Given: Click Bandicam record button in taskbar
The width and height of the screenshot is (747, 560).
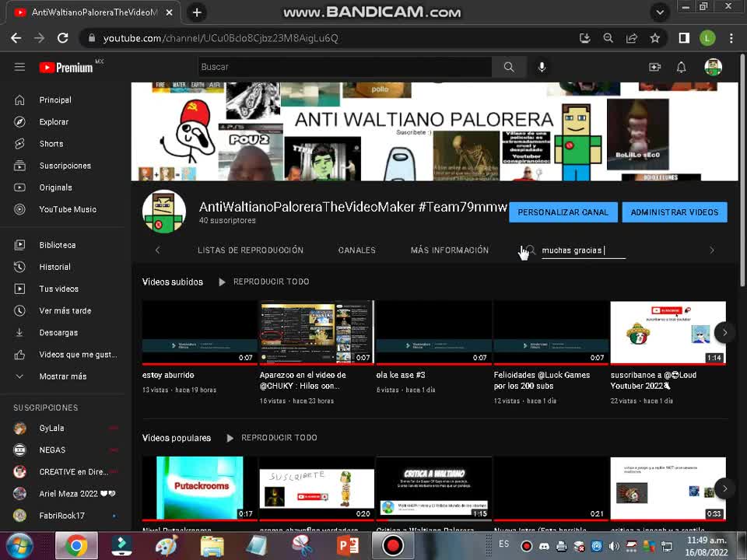Looking at the screenshot, I should coord(393,546).
